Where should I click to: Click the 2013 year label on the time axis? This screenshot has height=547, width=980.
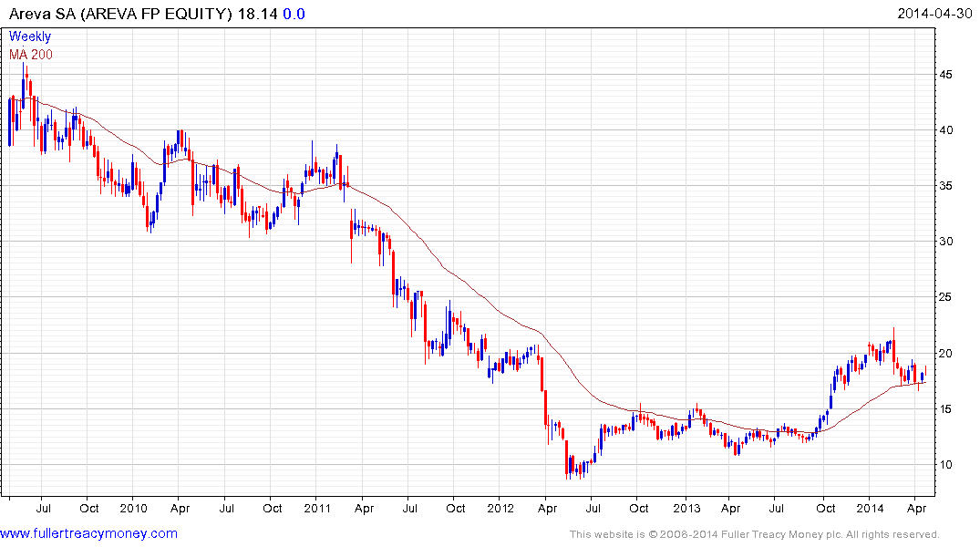click(x=686, y=508)
